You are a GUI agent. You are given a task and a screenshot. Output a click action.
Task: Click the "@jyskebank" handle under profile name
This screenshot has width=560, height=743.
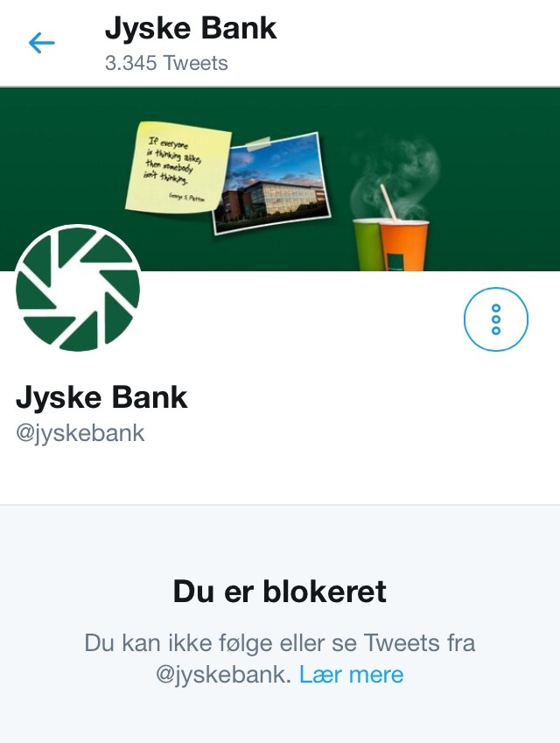point(80,433)
